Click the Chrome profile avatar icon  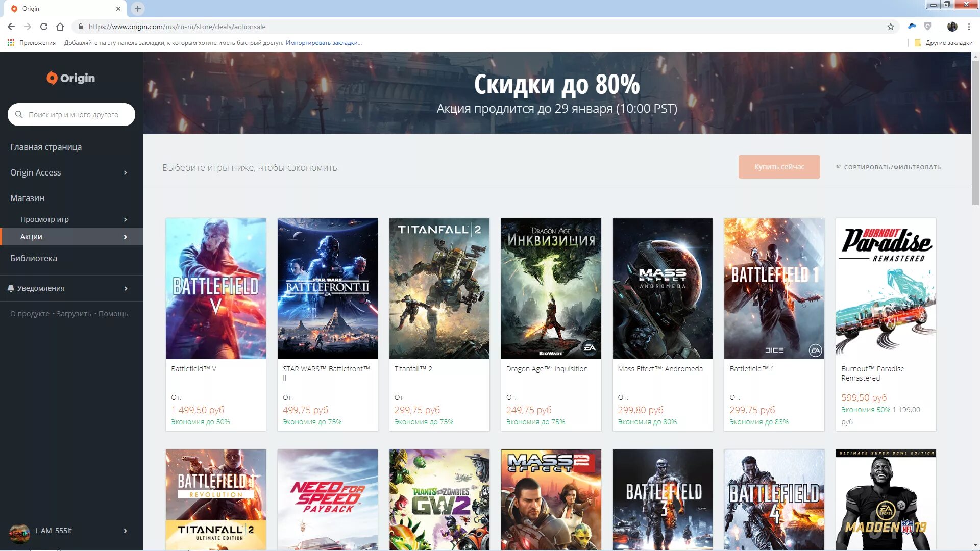click(x=952, y=27)
